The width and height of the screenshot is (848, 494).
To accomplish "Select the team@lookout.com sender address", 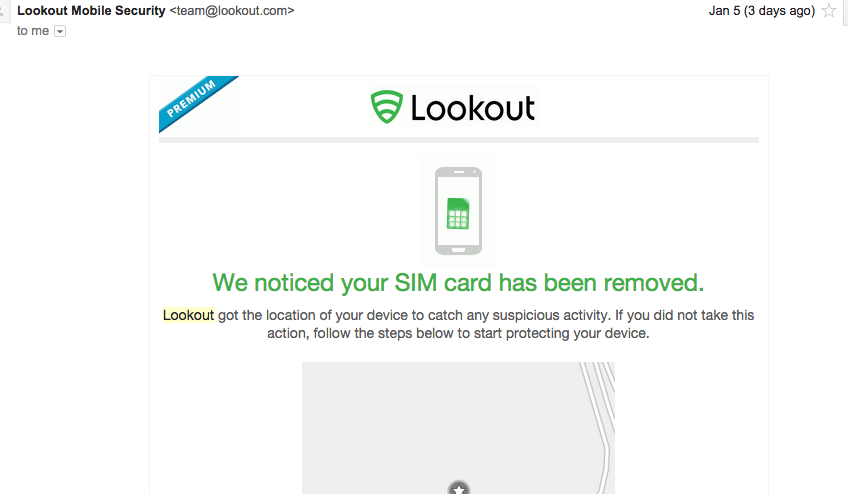I will [232, 11].
